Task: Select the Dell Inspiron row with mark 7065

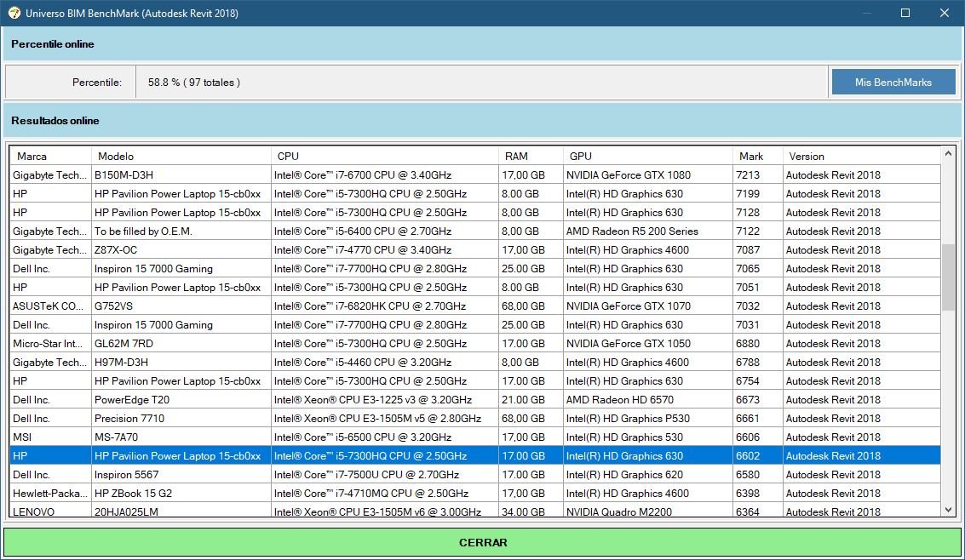Action: (475, 269)
